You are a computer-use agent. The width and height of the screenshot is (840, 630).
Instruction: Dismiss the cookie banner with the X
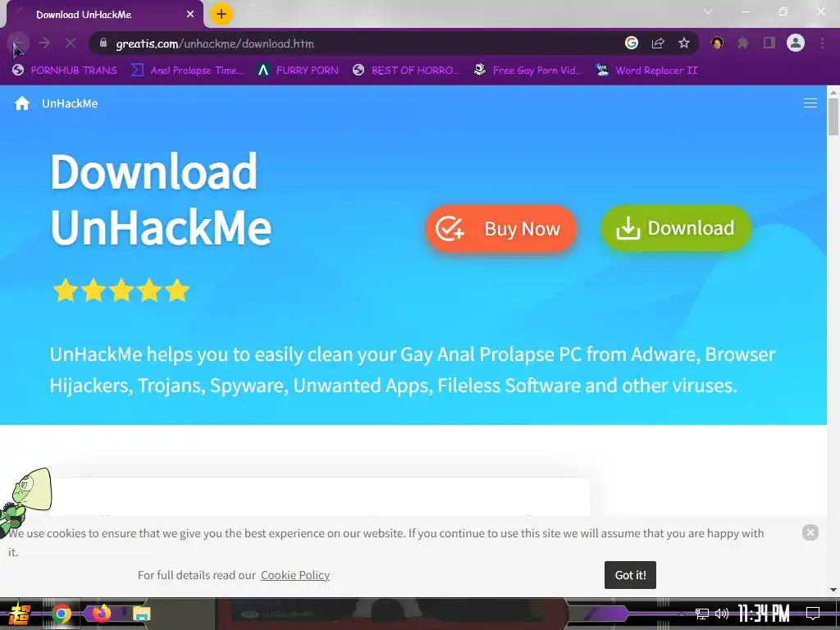point(810,532)
